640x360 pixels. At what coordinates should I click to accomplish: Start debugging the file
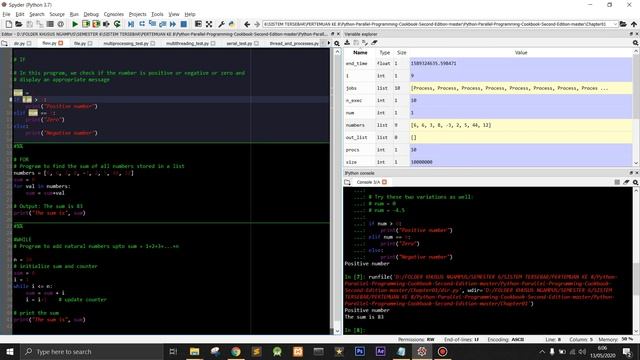point(131,24)
